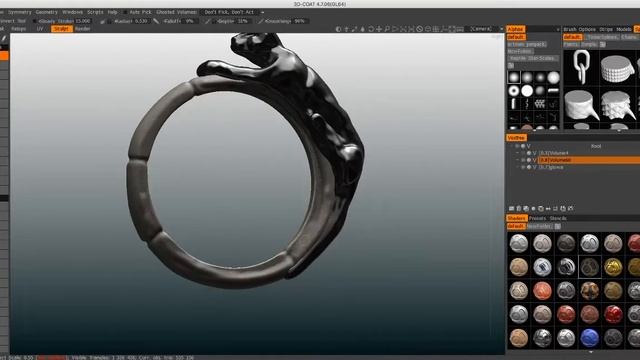Image resolution: width=640 pixels, height=360 pixels.
Task: Click the trash delete layer icon in VoxTree
Action: coord(518,209)
